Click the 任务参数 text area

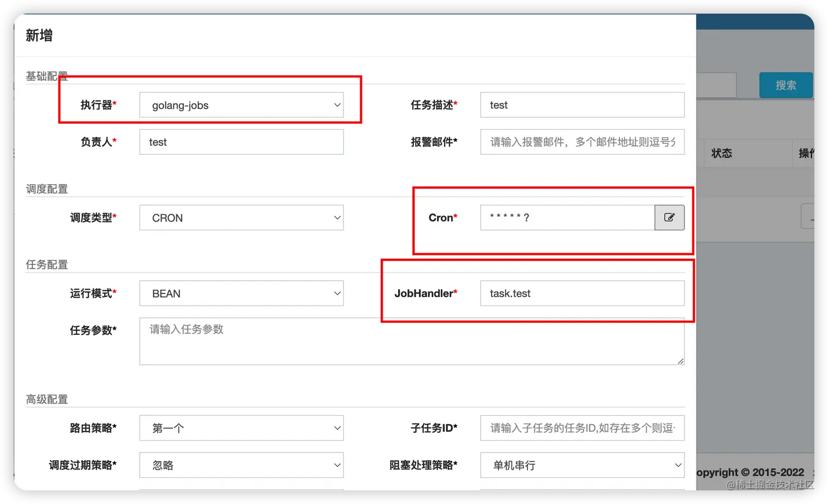point(412,341)
